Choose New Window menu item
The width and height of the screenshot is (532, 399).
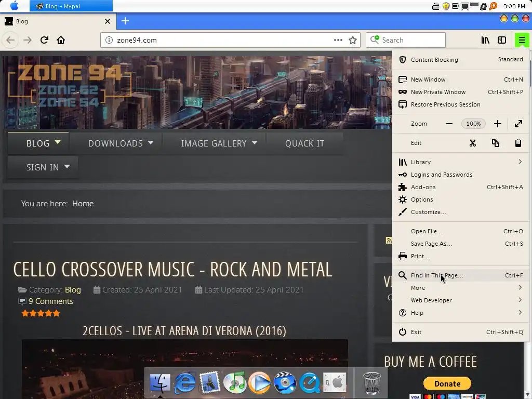tap(461, 79)
